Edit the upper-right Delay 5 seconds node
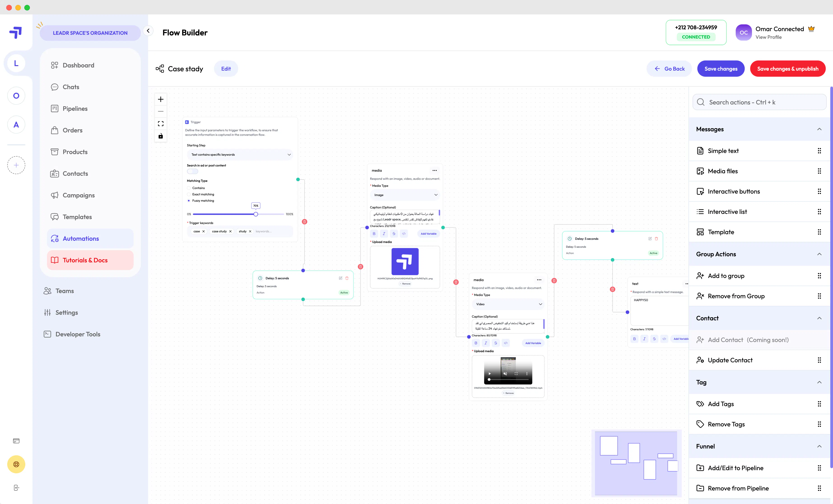Viewport: 833px width, 504px height. [x=650, y=238]
